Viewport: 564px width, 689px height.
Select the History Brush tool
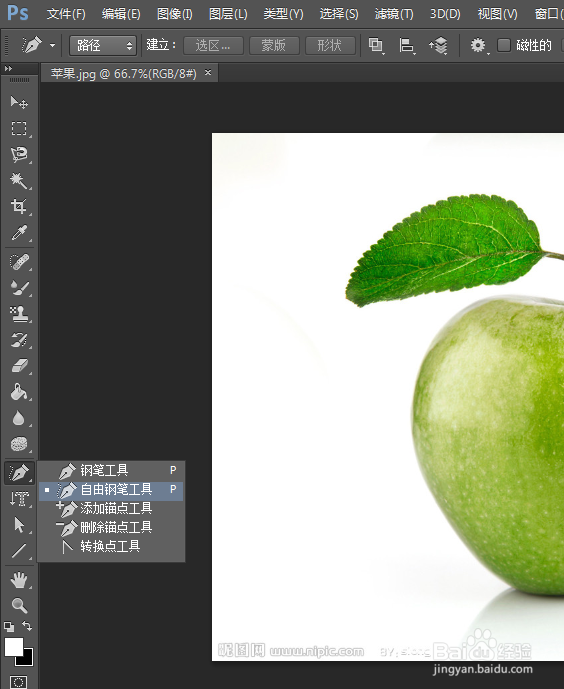tap(19, 340)
